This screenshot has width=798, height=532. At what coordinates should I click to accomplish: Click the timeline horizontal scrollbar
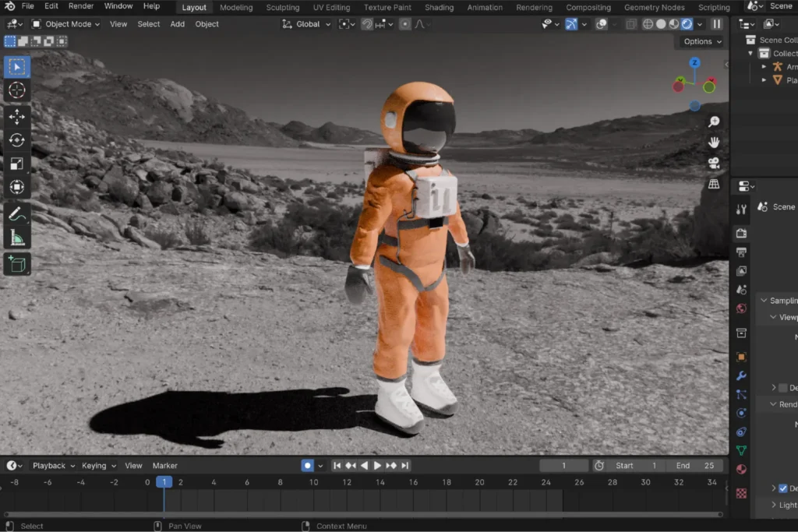[x=362, y=514]
